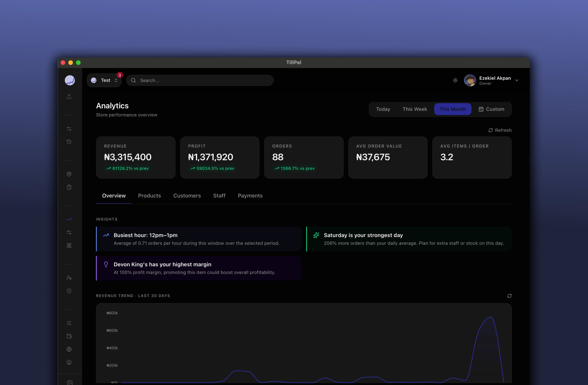The height and width of the screenshot is (385, 588).
Task: Open the upload/export icon in sidebar
Action: click(x=69, y=96)
